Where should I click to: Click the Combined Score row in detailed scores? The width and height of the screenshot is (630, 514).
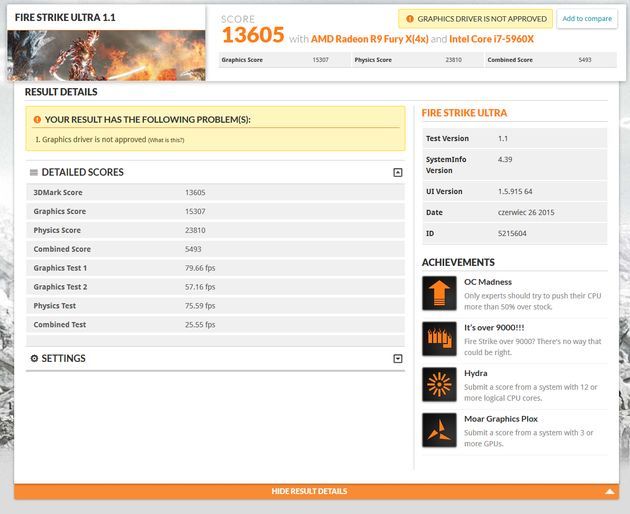click(x=215, y=249)
